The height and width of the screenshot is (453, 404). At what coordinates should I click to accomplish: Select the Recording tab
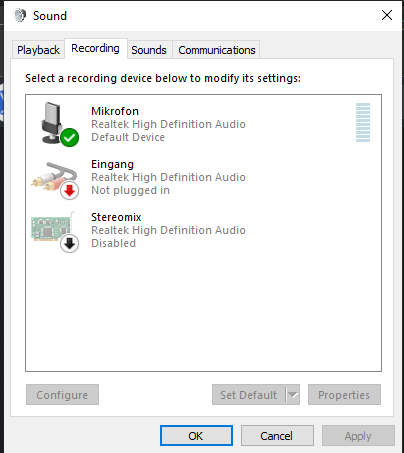[x=95, y=49]
